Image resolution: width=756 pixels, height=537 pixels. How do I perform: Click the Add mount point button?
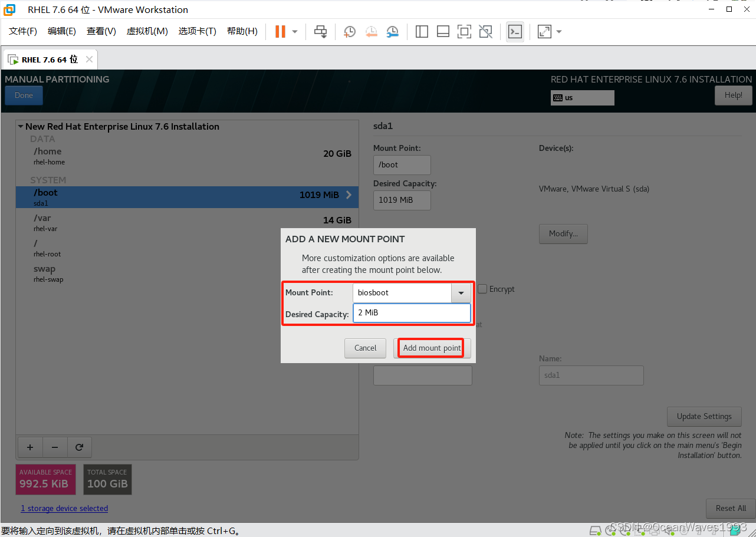click(432, 348)
